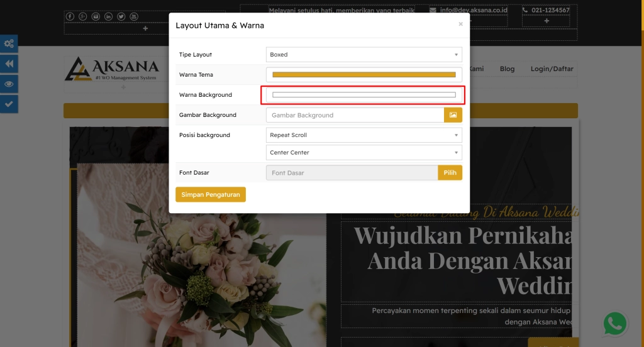
Task: Click the Tipe Layout label
Action: pyautogui.click(x=196, y=55)
